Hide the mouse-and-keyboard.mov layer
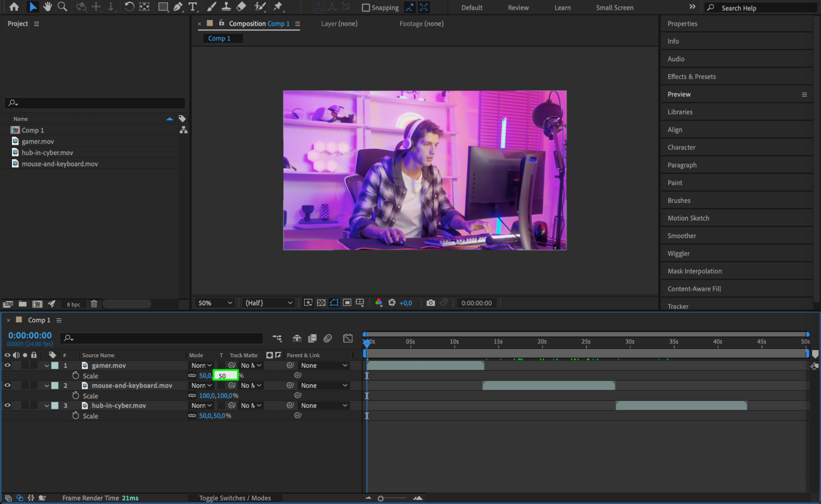Screen dimensions: 821x504 click(x=7, y=385)
